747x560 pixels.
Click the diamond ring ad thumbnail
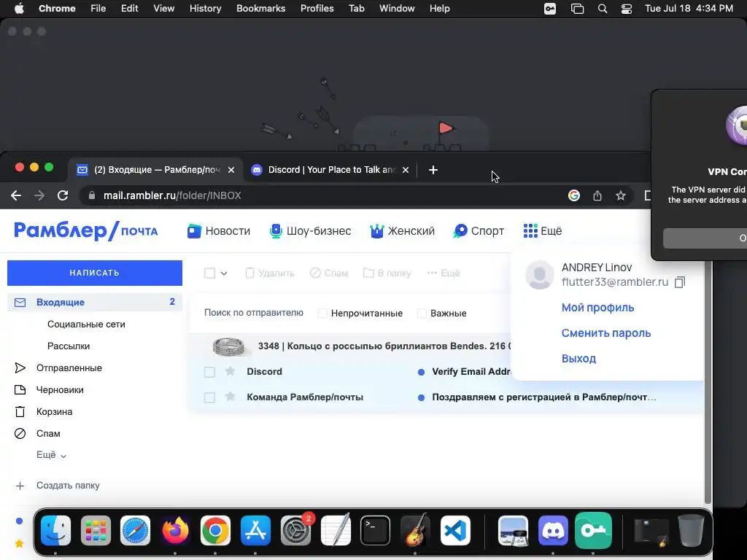(x=228, y=346)
